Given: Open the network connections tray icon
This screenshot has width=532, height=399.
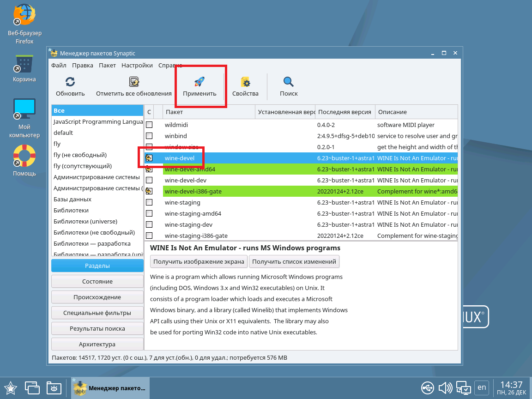Looking at the screenshot, I should (x=463, y=388).
